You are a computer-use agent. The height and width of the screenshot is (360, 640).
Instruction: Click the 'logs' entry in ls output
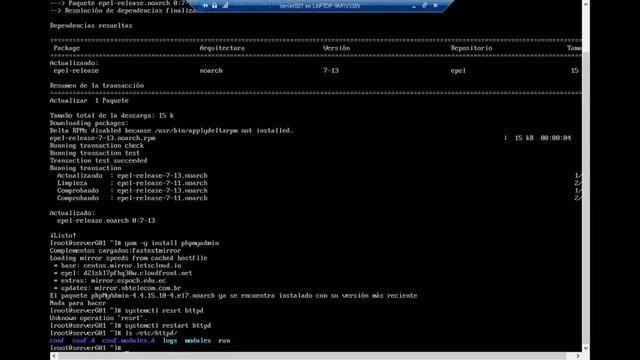point(170,341)
